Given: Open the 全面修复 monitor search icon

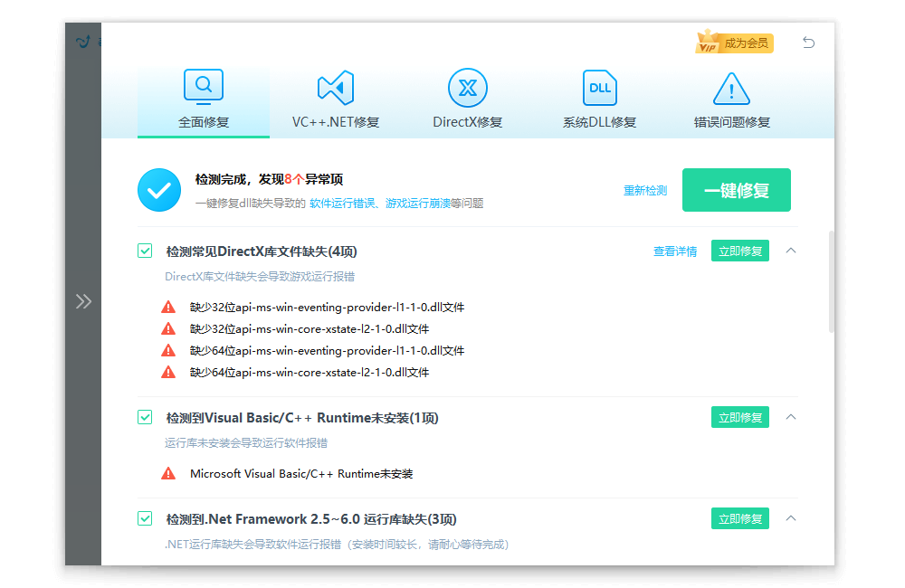Looking at the screenshot, I should 203,87.
